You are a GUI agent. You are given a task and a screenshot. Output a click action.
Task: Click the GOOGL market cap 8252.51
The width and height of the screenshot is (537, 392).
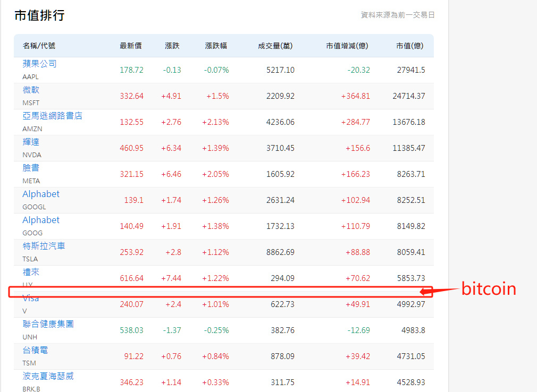click(x=411, y=200)
